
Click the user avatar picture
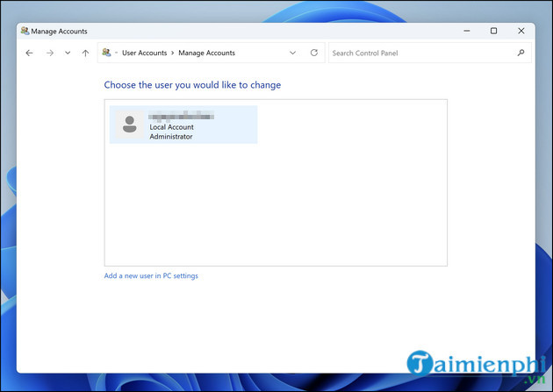click(x=129, y=125)
